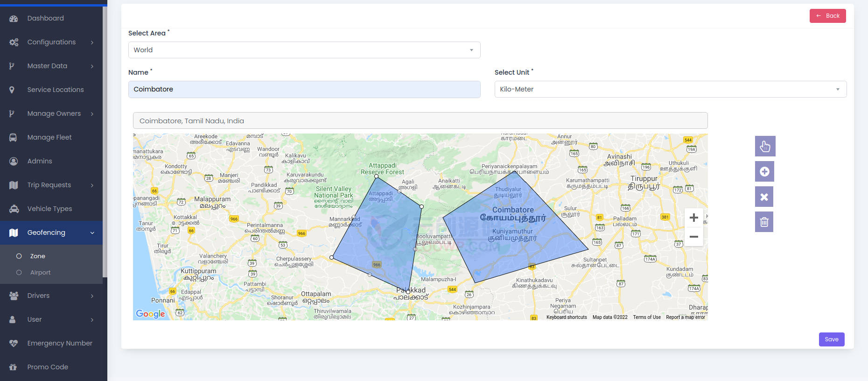868x381 pixels.
Task: Click the Malappuram label on the map
Action: tap(212, 202)
